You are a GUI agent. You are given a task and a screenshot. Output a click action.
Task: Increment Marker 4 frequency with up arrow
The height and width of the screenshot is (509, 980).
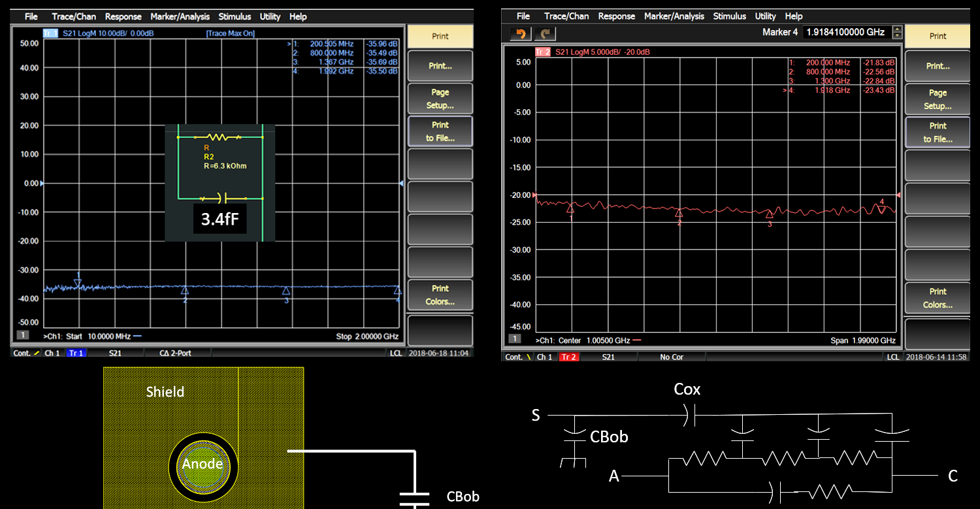pos(897,29)
